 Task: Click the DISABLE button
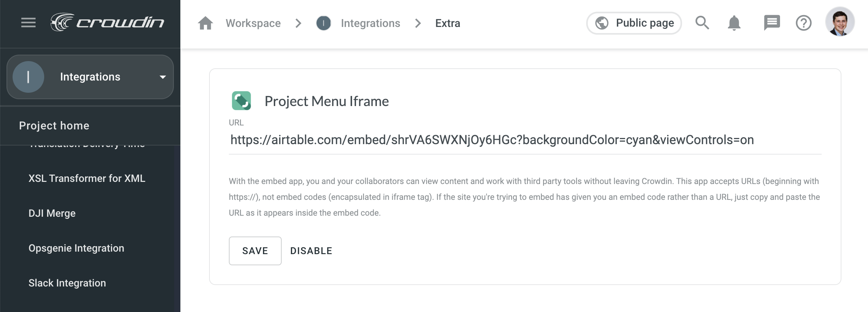tap(311, 251)
